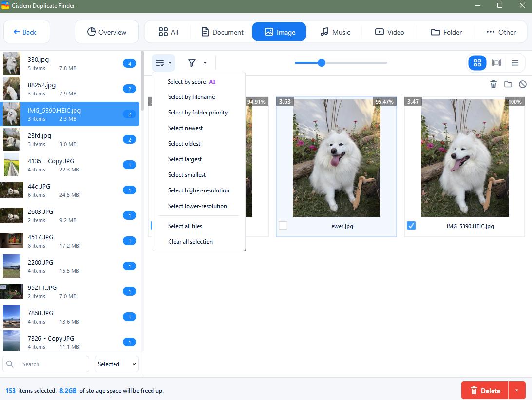Open the ewer.jpg dog thumbnail
Viewport: 532px width, 400px height.
[336, 158]
